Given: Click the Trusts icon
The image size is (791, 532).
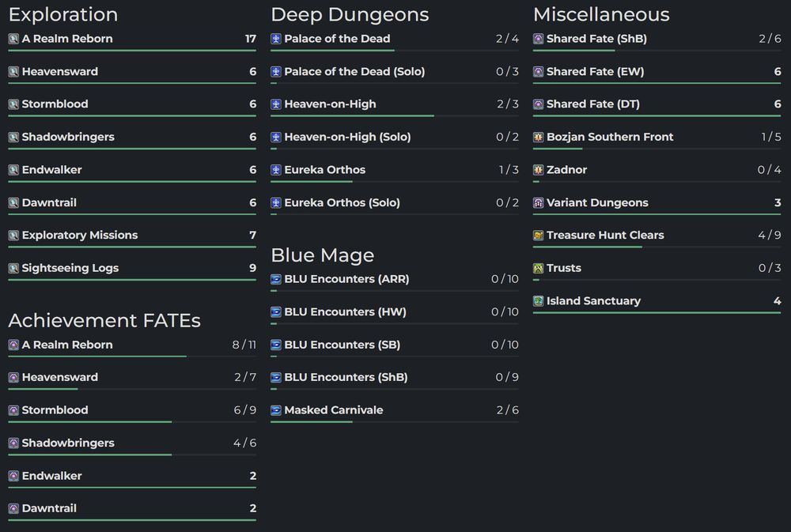Looking at the screenshot, I should [x=538, y=268].
